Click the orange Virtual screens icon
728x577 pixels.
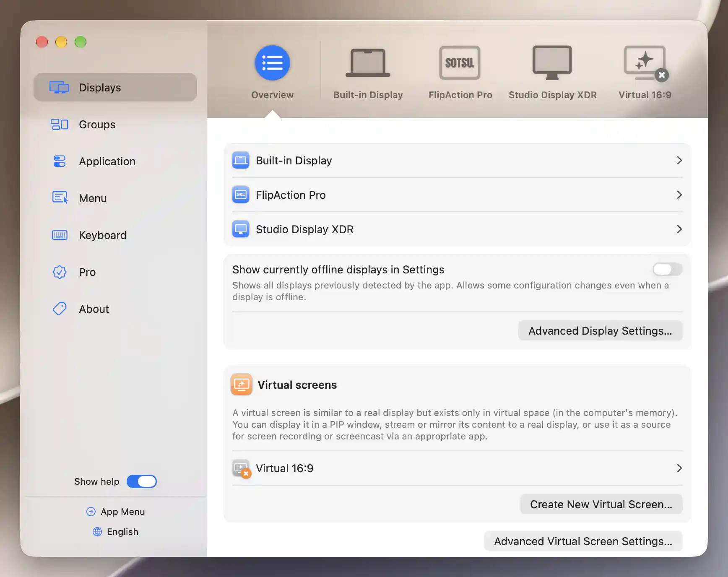click(x=242, y=385)
